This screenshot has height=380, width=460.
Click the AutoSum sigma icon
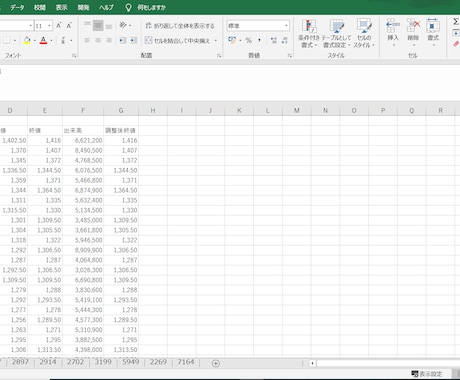tap(456, 22)
